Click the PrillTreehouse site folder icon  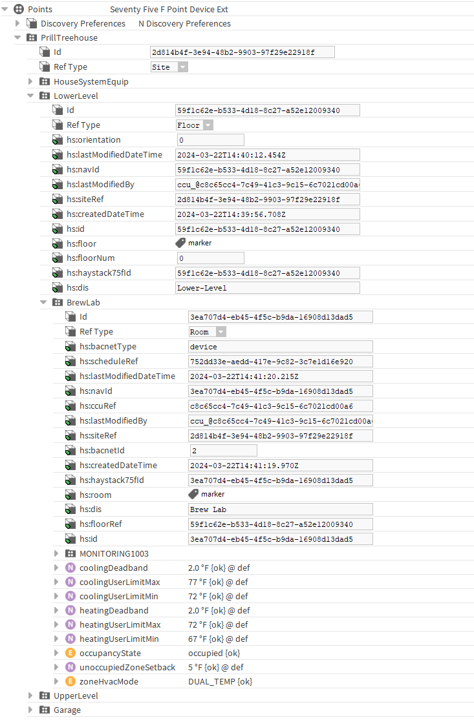pyautogui.click(x=32, y=38)
